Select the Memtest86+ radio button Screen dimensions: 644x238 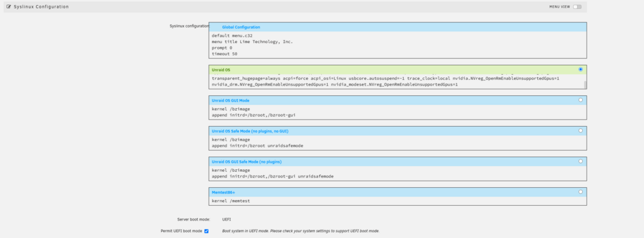coord(580,192)
